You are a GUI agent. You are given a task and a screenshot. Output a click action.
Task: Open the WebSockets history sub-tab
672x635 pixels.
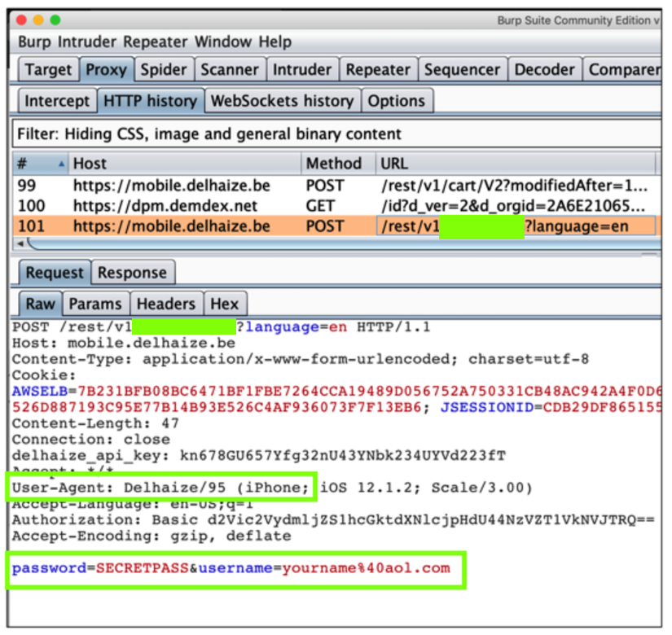tap(283, 101)
